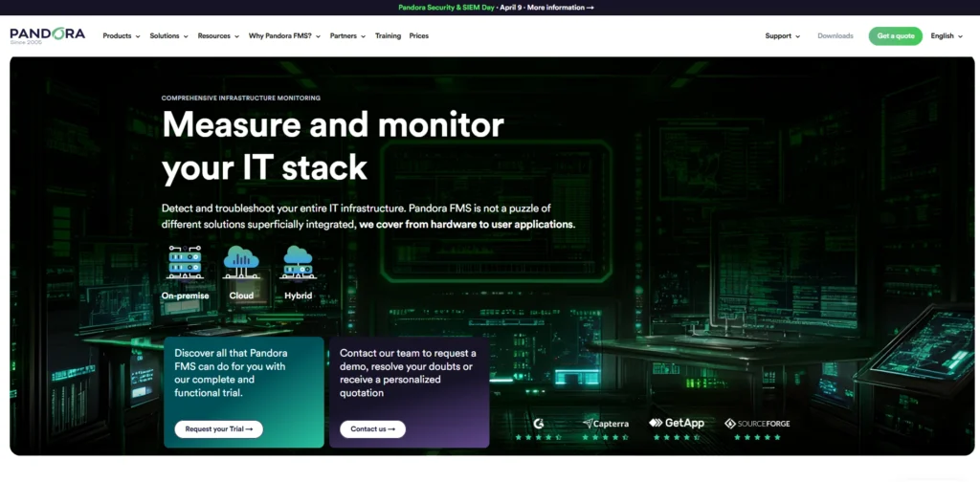Viewport: 980px width, 482px height.
Task: Open the GetApp review logo
Action: 677,424
